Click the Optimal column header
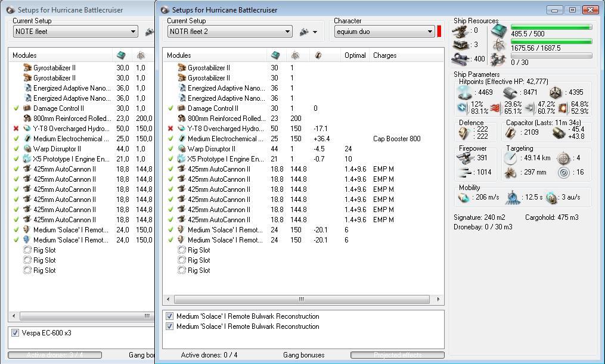The image size is (605, 364). pyautogui.click(x=355, y=55)
